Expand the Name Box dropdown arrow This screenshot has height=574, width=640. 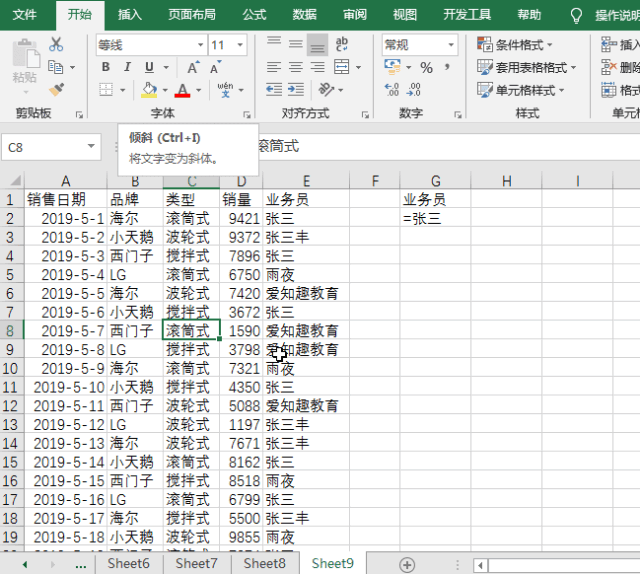click(x=91, y=147)
